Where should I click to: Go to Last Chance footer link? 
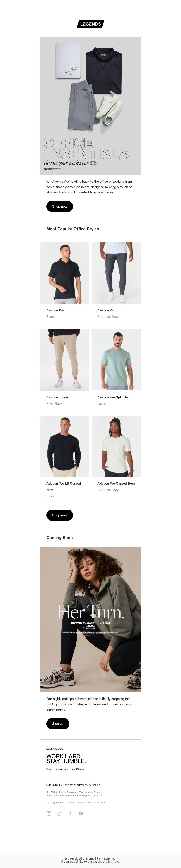(x=78, y=769)
